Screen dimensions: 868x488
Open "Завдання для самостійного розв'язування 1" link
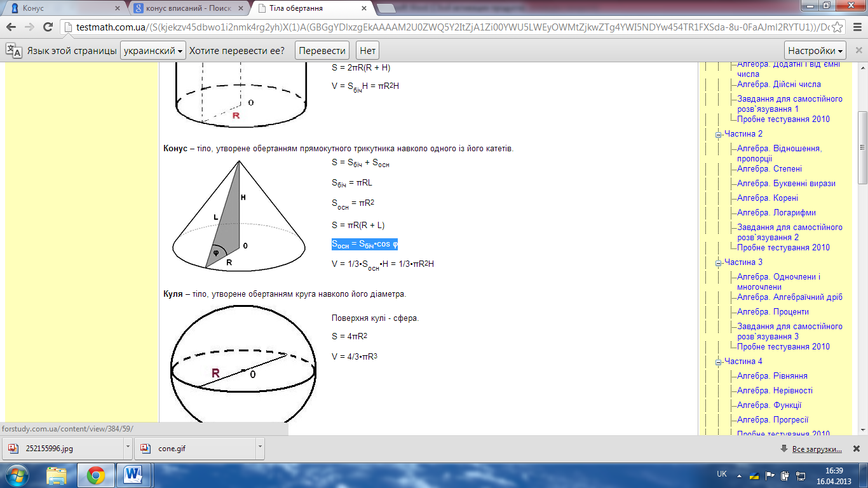tap(790, 104)
